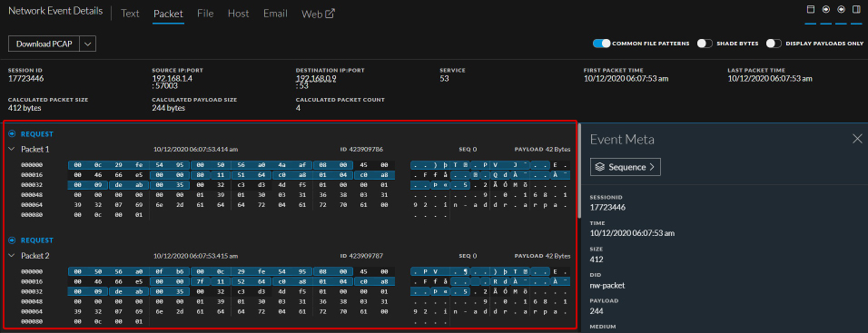Click the Event Meta heading
The height and width of the screenshot is (333, 868).
(x=622, y=140)
